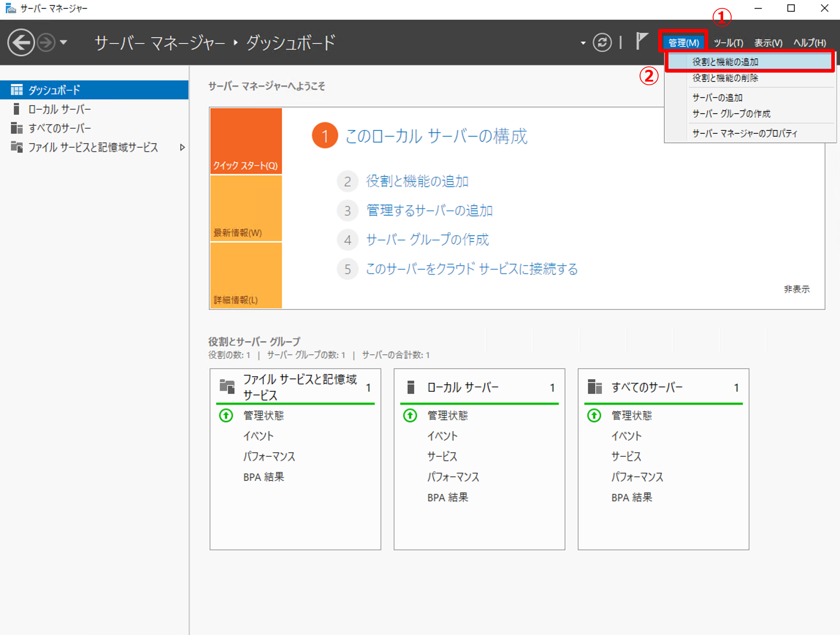
Task: Click このサーバーをクラウド サービスに接続する link
Action: pyautogui.click(x=472, y=269)
